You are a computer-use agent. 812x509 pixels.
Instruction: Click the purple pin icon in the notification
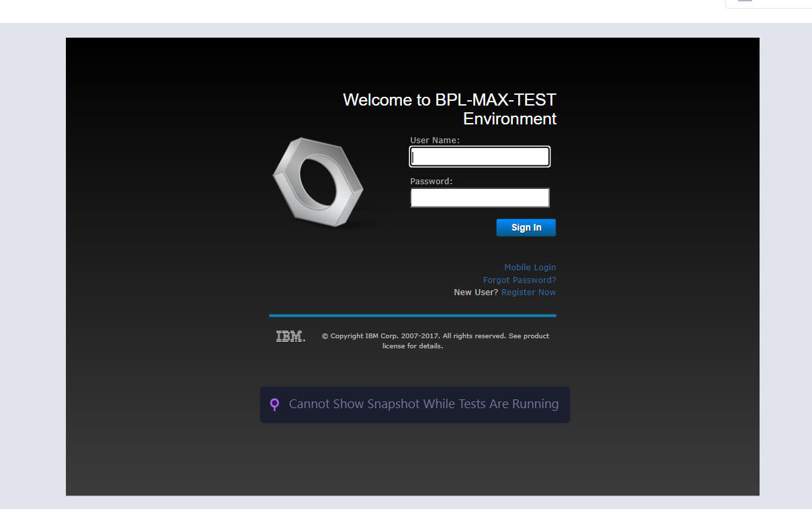[274, 404]
